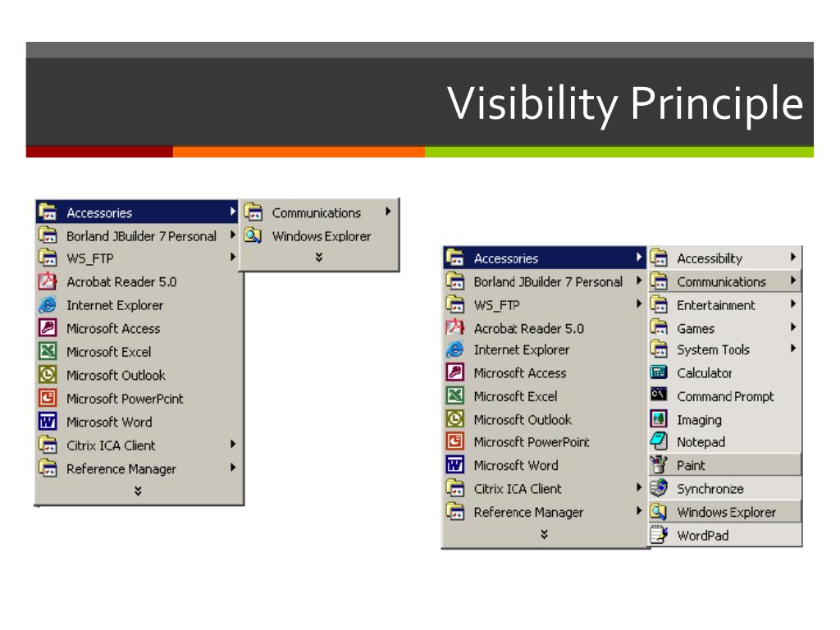Click the Word icon in the short-submenu menu
The height and width of the screenshot is (630, 840).
point(48,421)
